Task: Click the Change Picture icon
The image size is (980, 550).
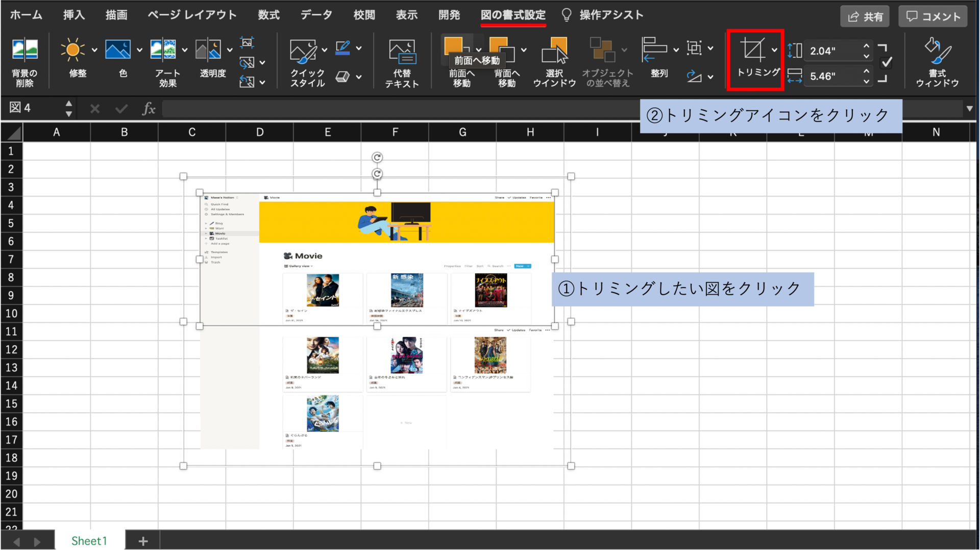Action: click(x=247, y=63)
